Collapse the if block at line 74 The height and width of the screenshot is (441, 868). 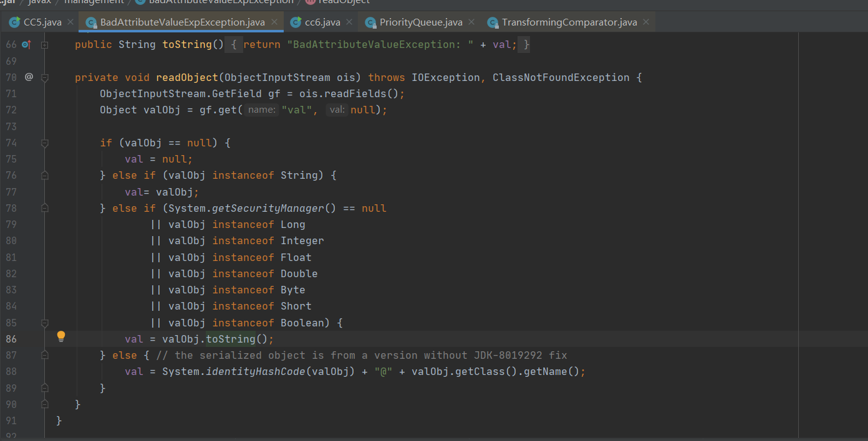point(44,143)
